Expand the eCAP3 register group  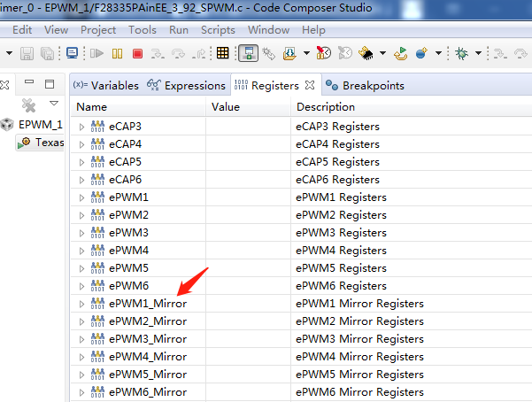[x=81, y=127]
